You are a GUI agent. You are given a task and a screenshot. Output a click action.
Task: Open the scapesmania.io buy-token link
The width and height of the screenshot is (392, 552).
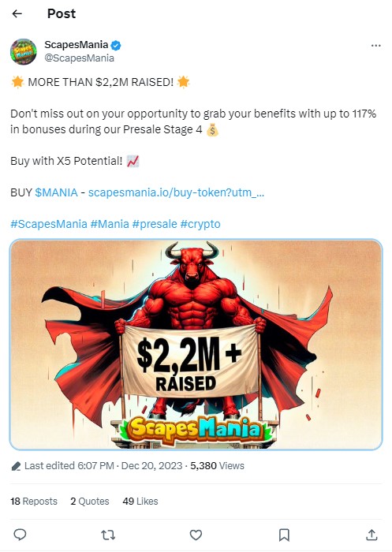(176, 192)
